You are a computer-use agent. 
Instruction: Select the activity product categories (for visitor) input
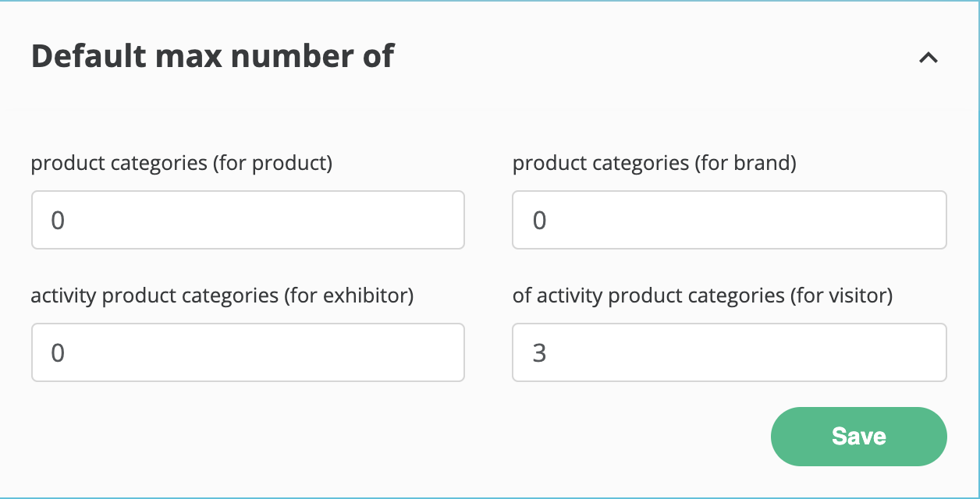click(729, 352)
